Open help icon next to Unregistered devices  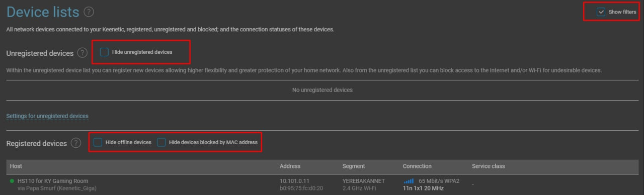(83, 53)
